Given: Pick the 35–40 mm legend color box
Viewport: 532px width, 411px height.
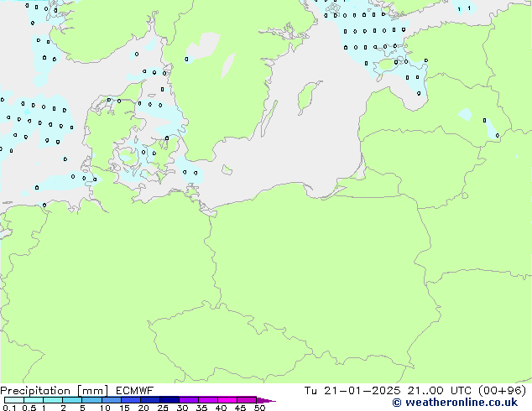Looking at the screenshot, I should (207, 400).
